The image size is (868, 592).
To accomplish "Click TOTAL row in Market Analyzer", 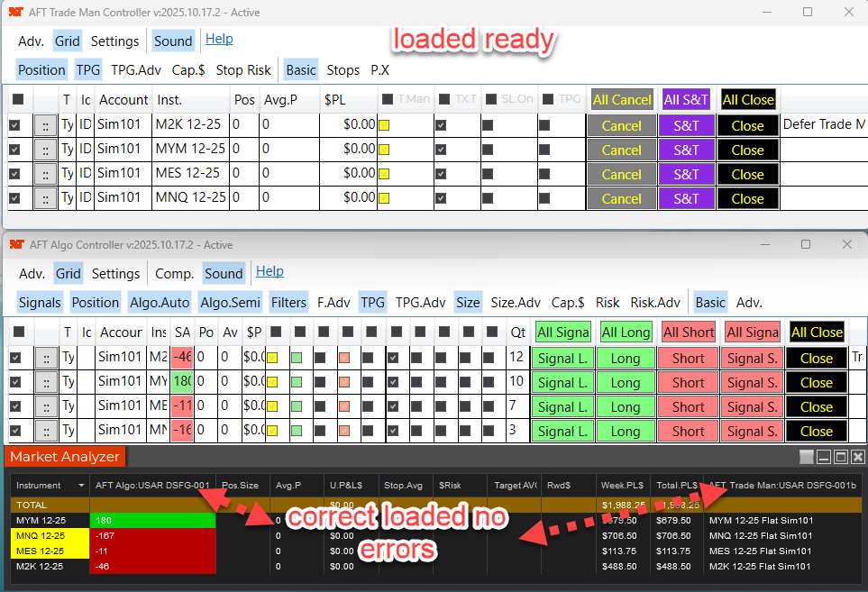I will pyautogui.click(x=435, y=505).
